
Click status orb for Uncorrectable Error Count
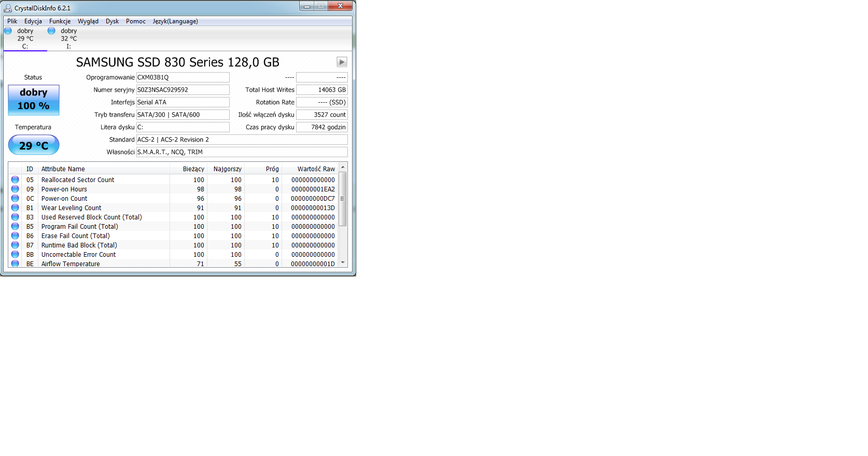pos(15,254)
